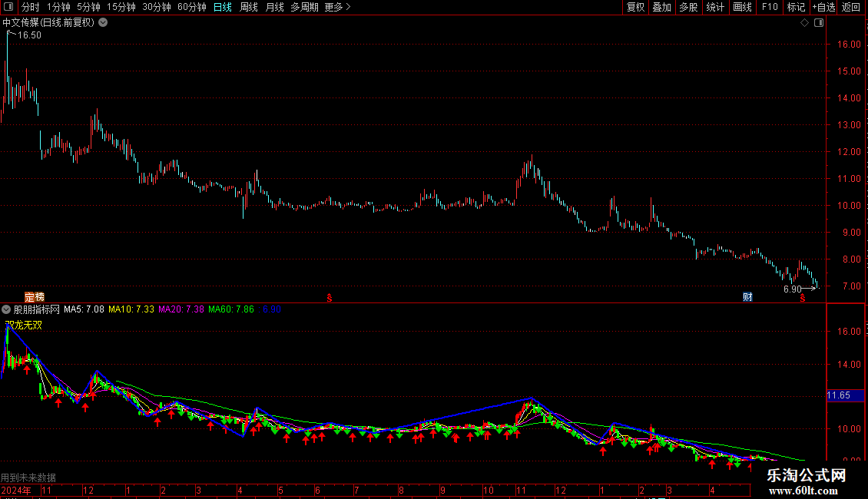The height and width of the screenshot is (499, 868).
Task: Toggle the right side panel icon
Action: 819,23
